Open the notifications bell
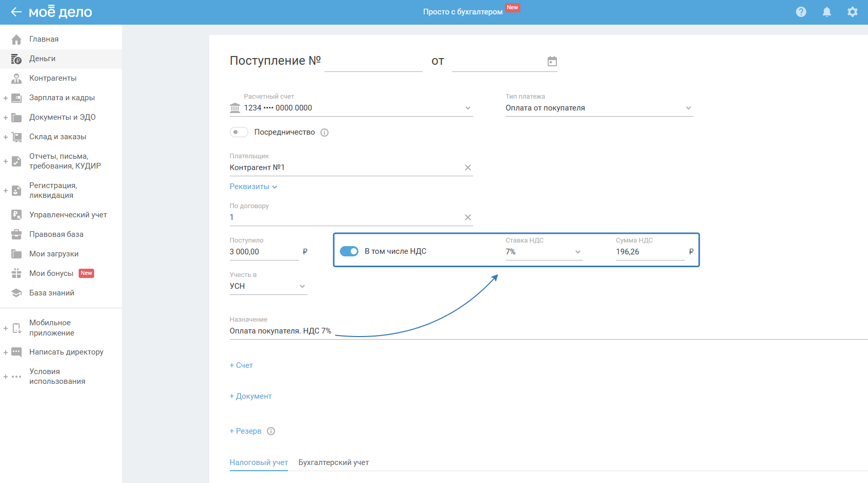The height and width of the screenshot is (483, 868). pos(826,12)
